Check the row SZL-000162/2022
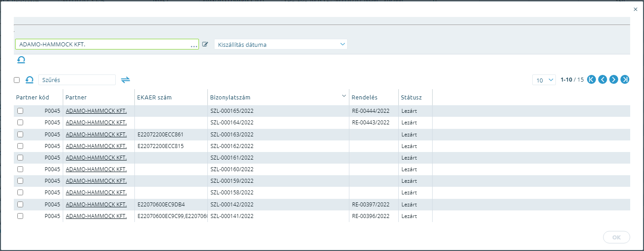This screenshot has height=251, width=644. pyautogui.click(x=20, y=146)
